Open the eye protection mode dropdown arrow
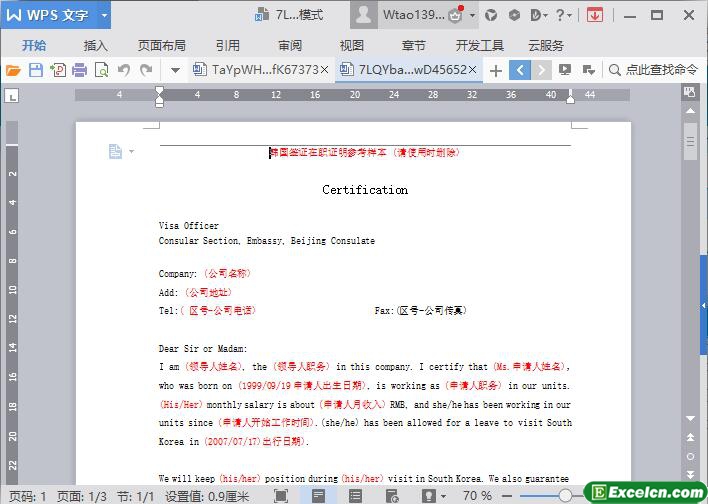This screenshot has height=504, width=708. coord(443,496)
